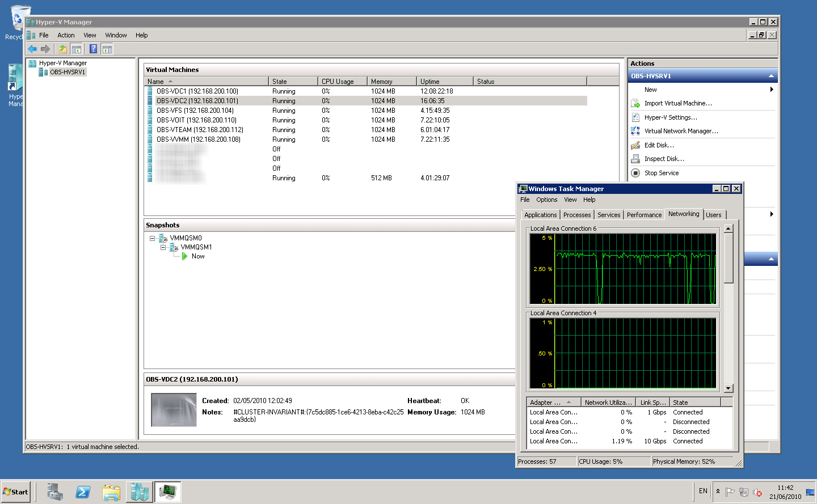The image size is (817, 504).
Task: Click the back navigation arrow
Action: pyautogui.click(x=32, y=49)
